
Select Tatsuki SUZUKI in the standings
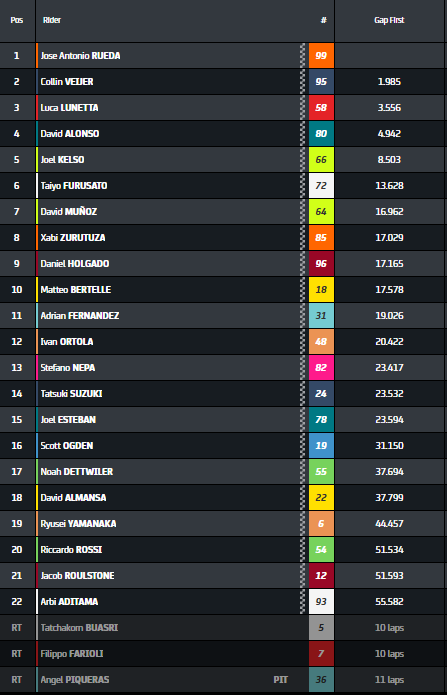tap(71, 394)
